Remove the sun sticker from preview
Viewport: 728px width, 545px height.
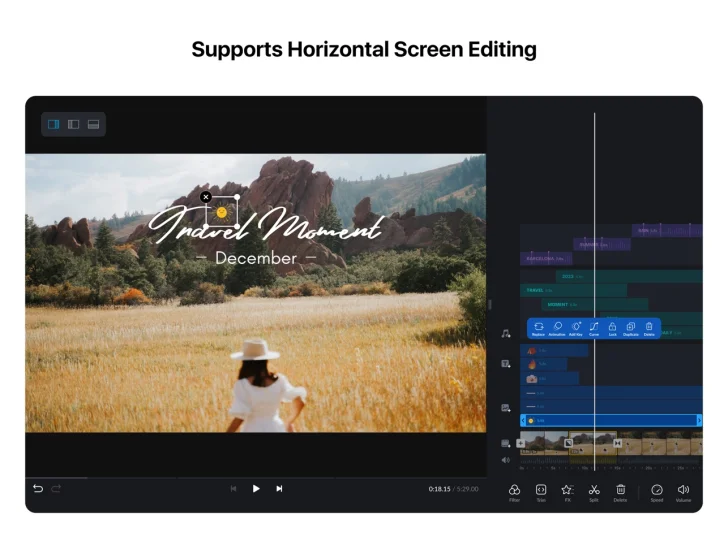[205, 197]
